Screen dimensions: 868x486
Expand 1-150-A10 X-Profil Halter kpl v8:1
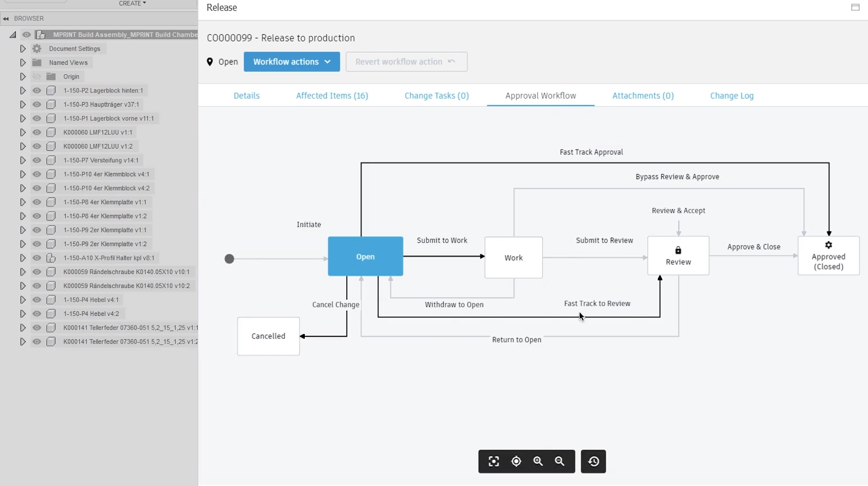click(23, 258)
